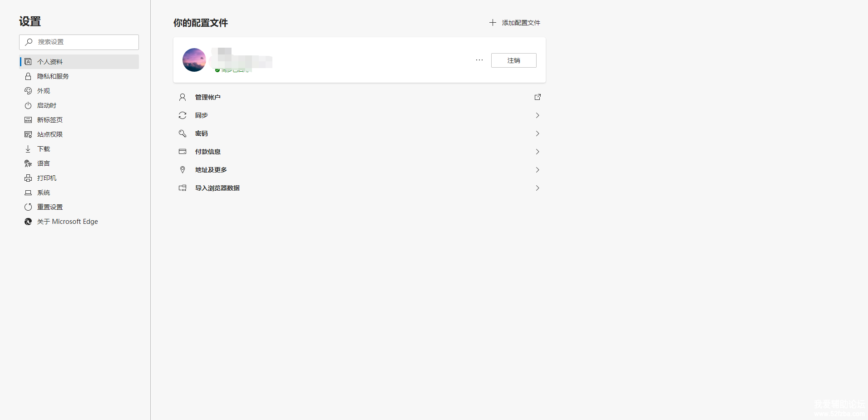Focus the 搜索设置 search field
Image resolution: width=868 pixels, height=420 pixels.
(x=84, y=42)
